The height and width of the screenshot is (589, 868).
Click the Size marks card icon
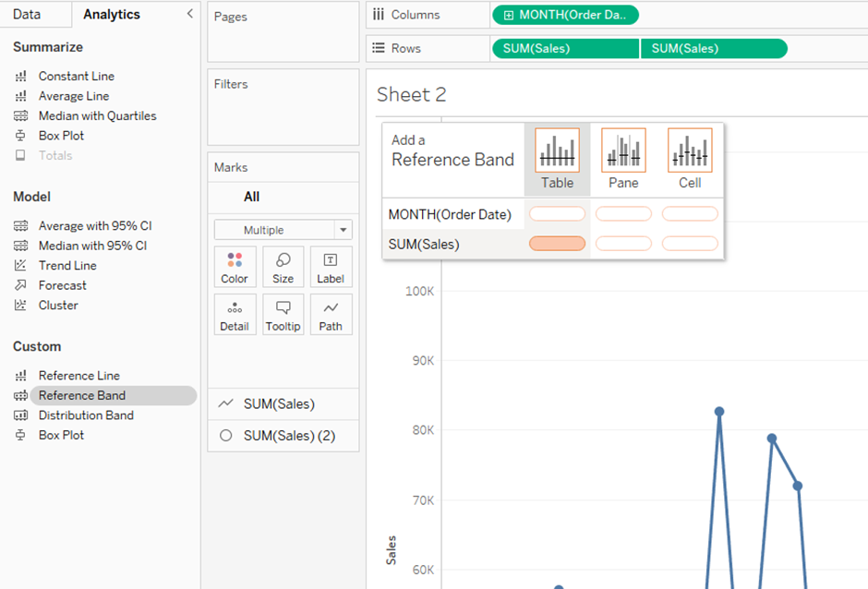click(x=283, y=266)
